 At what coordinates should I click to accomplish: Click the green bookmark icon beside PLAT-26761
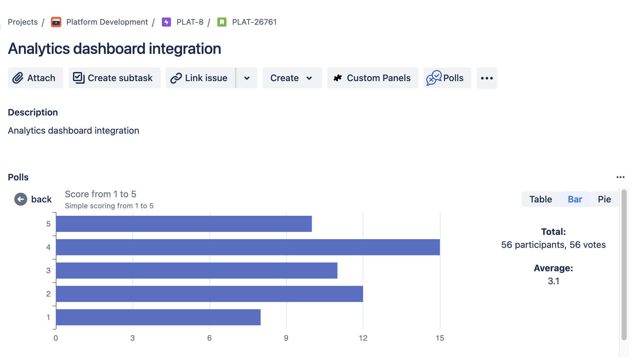[x=222, y=22]
